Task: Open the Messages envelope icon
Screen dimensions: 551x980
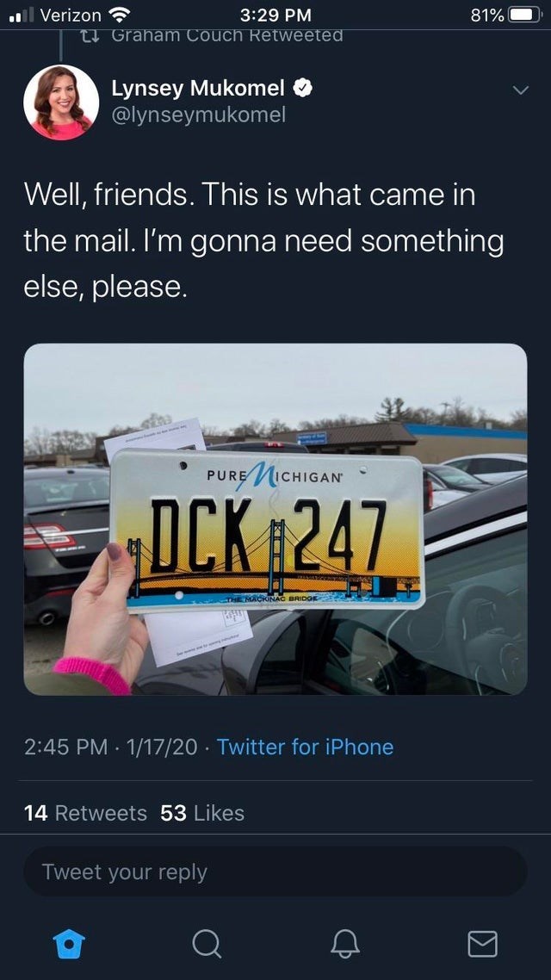Action: point(483,944)
